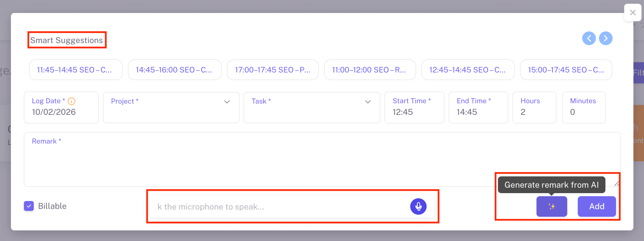Focus the Start Time field
Viewport: 644px width, 241px height.
coord(414,112)
